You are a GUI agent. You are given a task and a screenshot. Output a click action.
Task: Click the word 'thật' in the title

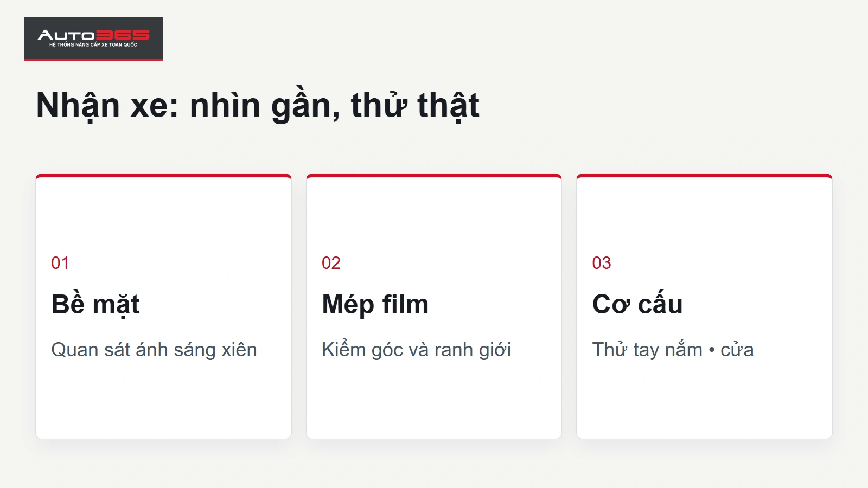click(449, 106)
